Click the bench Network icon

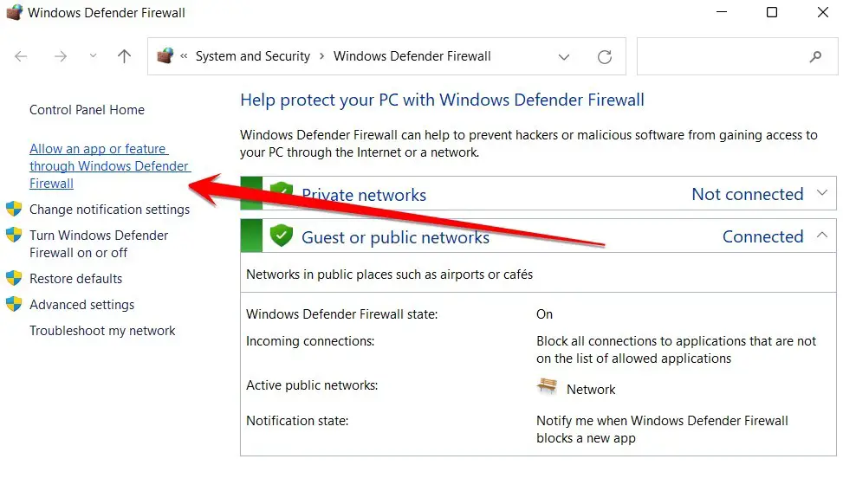(x=547, y=385)
